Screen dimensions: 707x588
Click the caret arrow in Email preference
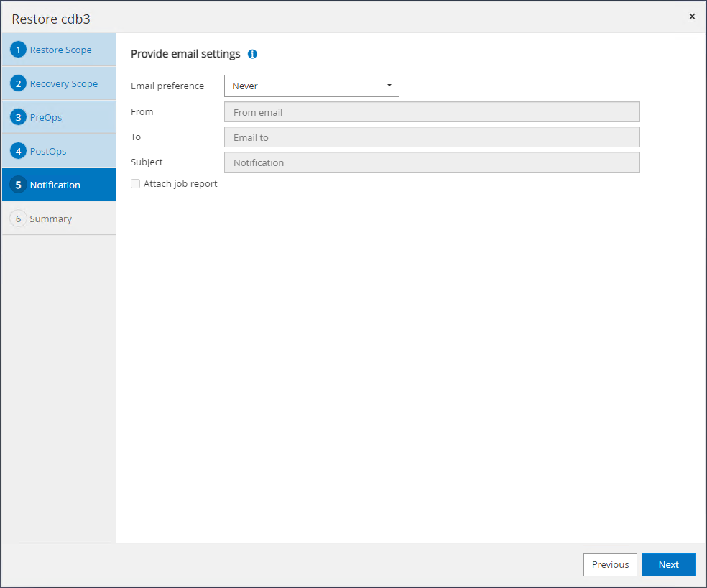(x=389, y=86)
